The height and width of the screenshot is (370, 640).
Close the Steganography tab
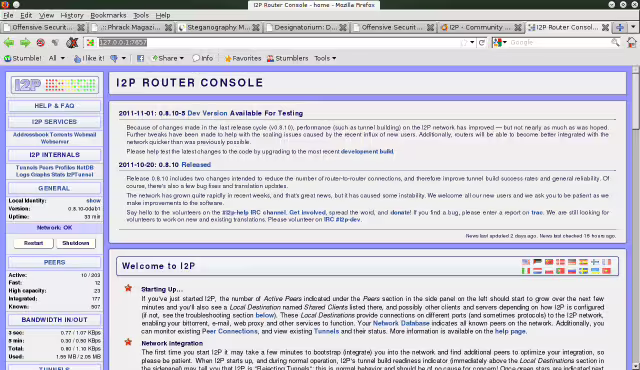(x=256, y=27)
